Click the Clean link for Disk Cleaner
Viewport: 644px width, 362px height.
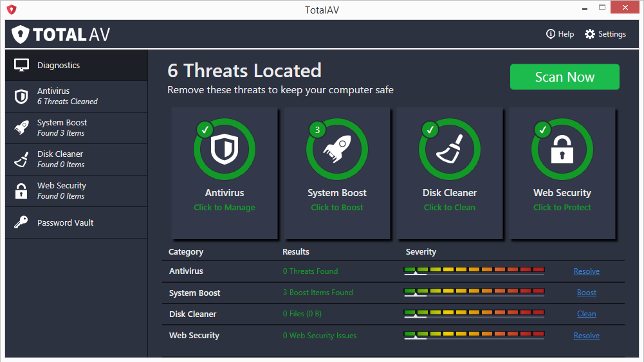586,314
